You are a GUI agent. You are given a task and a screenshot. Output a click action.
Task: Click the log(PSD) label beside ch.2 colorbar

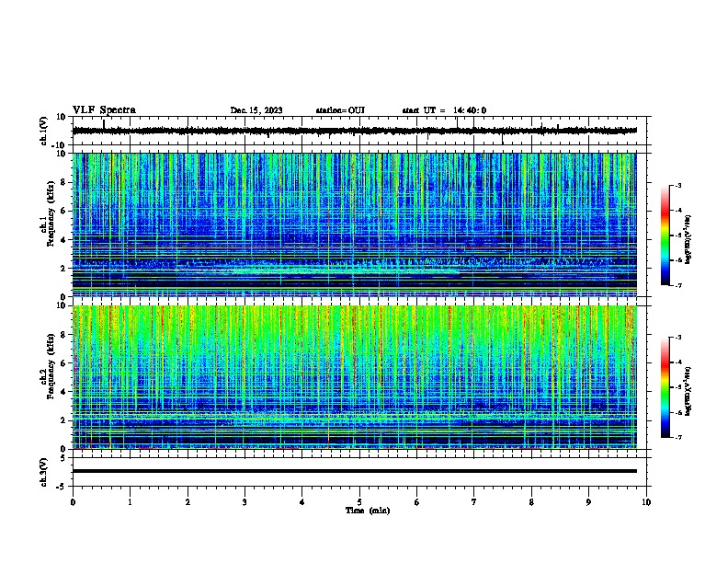tap(688, 391)
